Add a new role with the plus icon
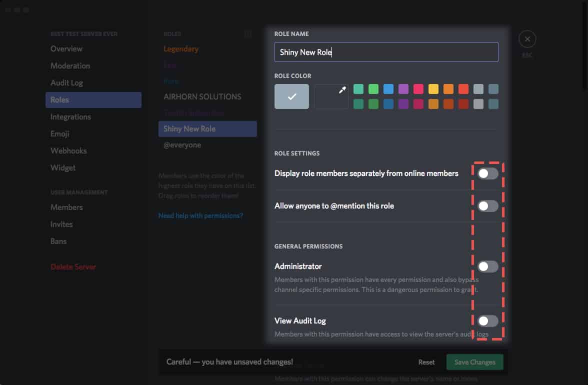The image size is (588, 385). tap(248, 33)
